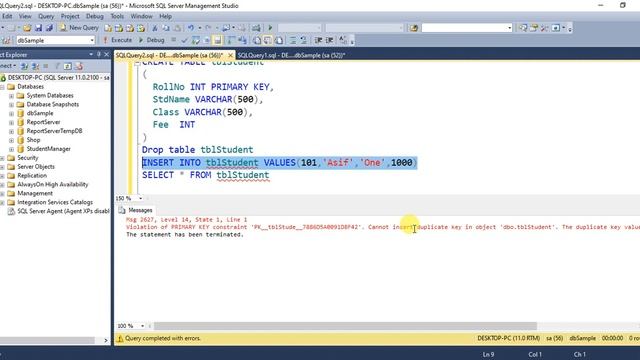Viewport: 640px width, 360px height.
Task: Click the Open File folder icon
Action: tap(27, 28)
